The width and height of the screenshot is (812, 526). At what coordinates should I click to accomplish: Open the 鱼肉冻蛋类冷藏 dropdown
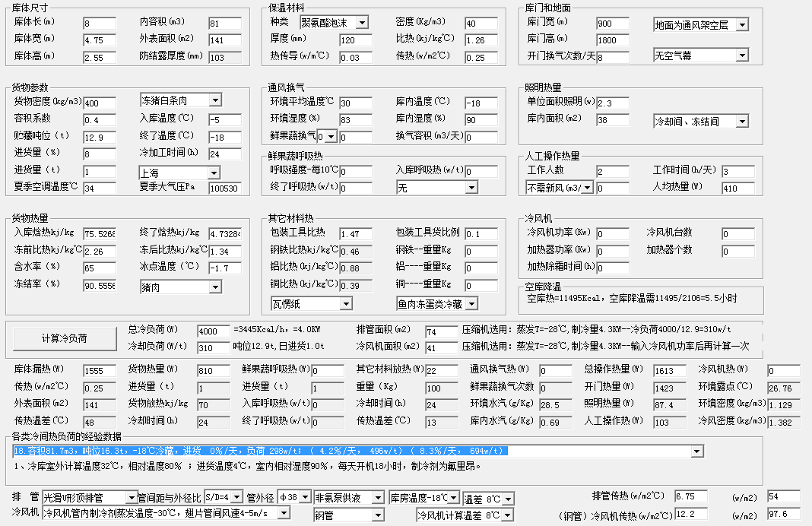[471, 304]
